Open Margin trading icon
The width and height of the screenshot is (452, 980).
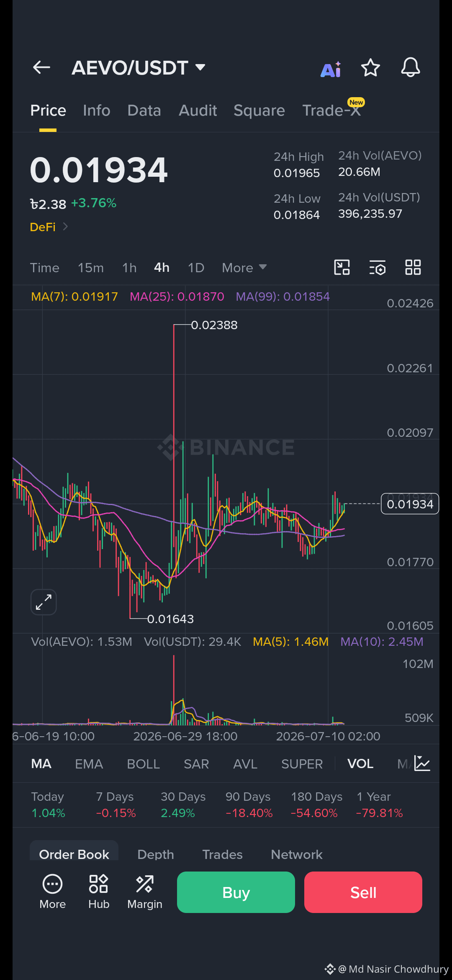(x=145, y=892)
